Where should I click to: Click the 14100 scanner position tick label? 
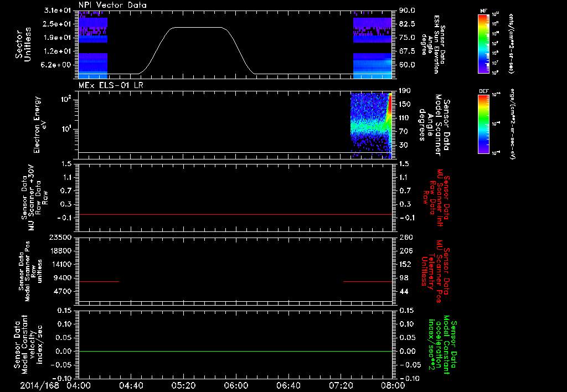60,264
